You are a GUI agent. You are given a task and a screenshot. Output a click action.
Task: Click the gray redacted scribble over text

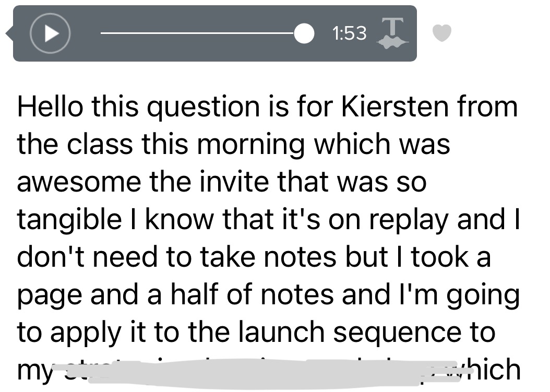(246, 371)
